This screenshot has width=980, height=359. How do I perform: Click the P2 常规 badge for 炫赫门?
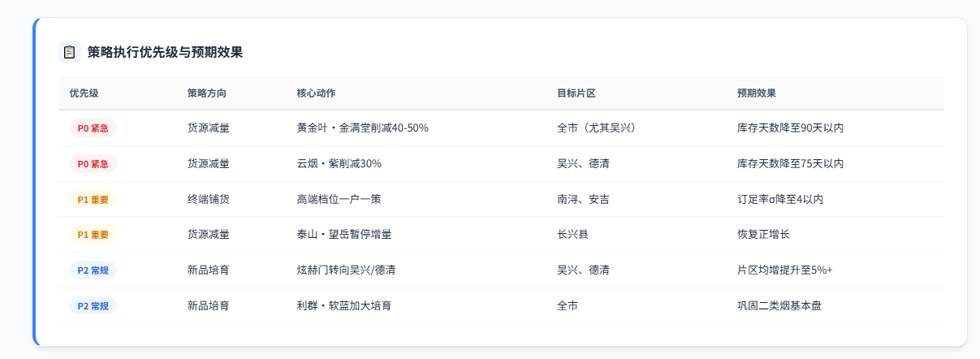93,270
